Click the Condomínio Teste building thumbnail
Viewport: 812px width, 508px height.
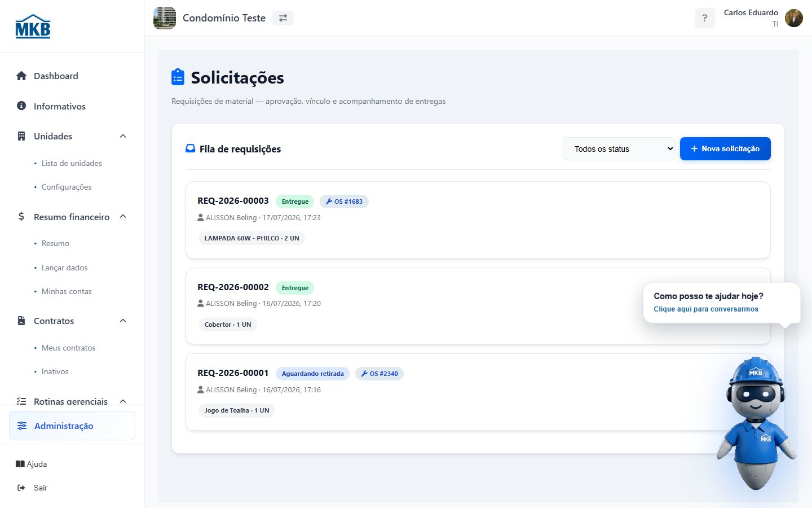click(165, 18)
